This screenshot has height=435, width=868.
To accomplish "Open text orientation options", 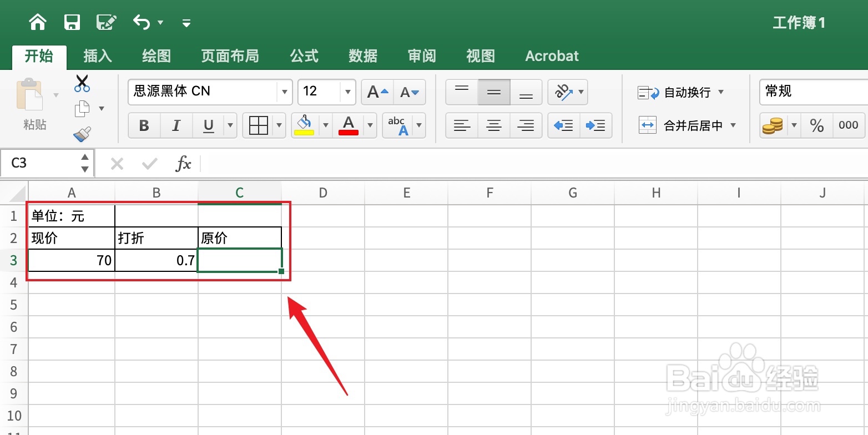I will point(567,92).
